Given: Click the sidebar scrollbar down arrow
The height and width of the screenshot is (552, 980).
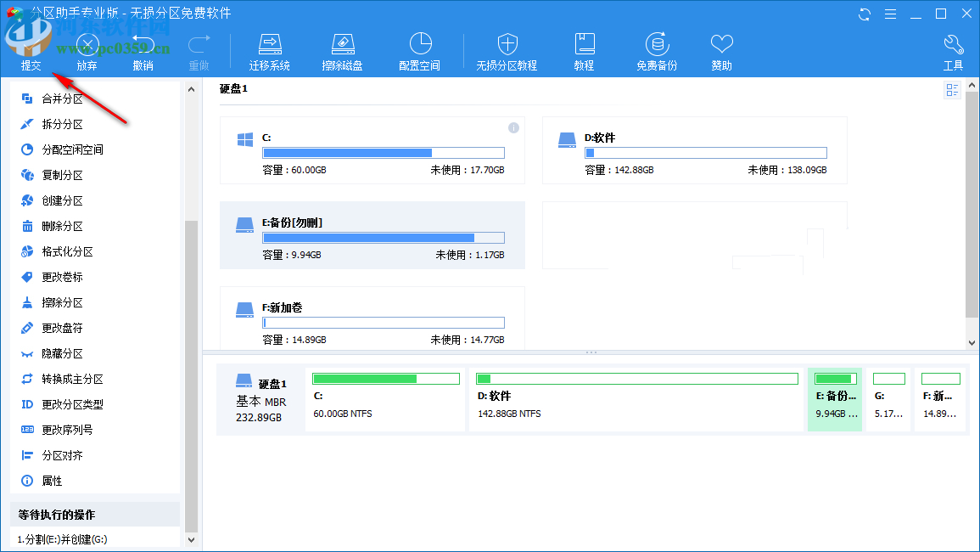Looking at the screenshot, I should pos(191,539).
